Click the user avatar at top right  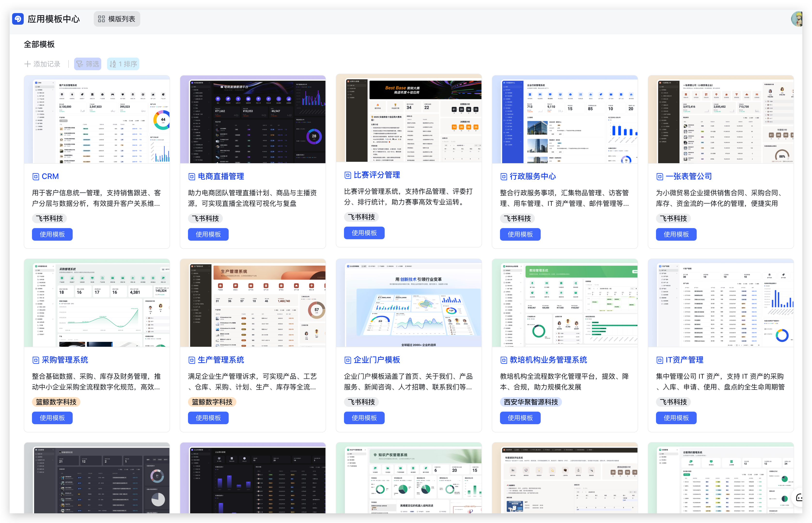click(x=797, y=19)
